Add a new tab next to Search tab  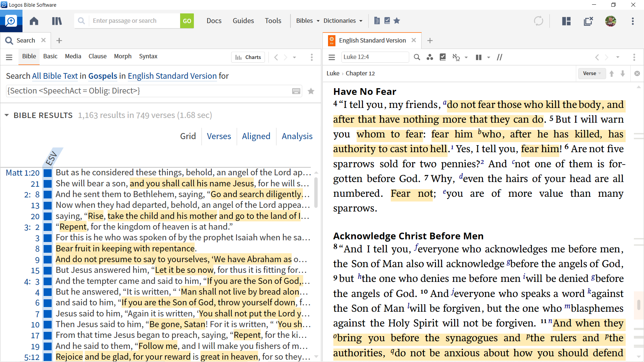tap(59, 41)
